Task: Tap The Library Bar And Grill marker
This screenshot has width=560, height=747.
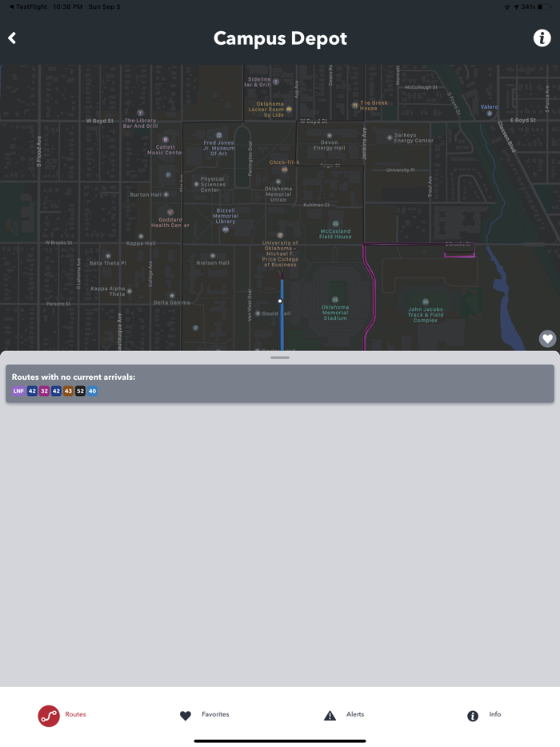Action: [140, 113]
